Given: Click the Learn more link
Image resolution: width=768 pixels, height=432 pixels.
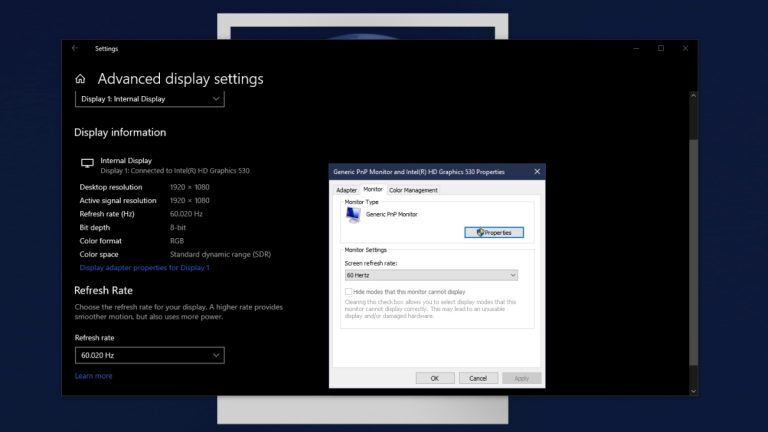Looking at the screenshot, I should tap(93, 376).
